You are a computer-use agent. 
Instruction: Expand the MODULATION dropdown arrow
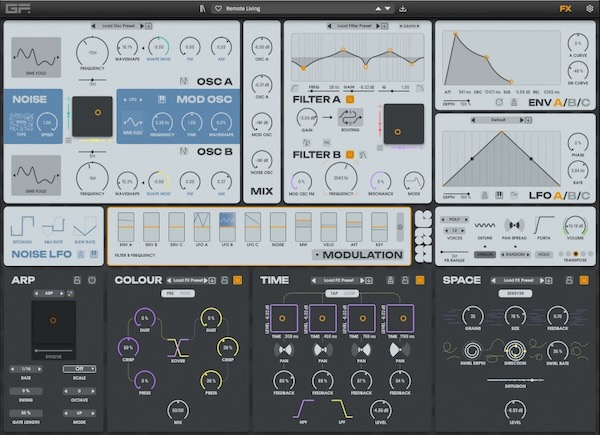317,255
